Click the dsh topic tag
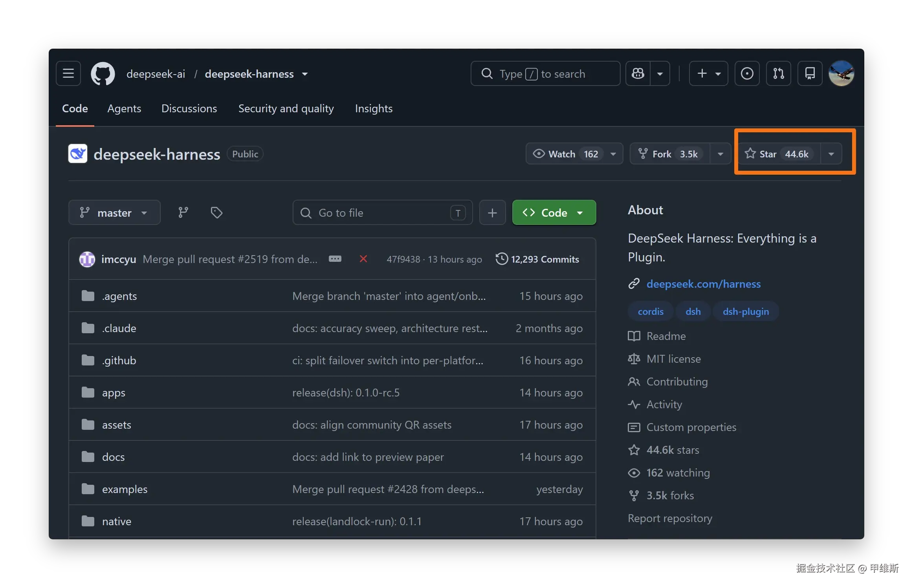 pyautogui.click(x=693, y=311)
